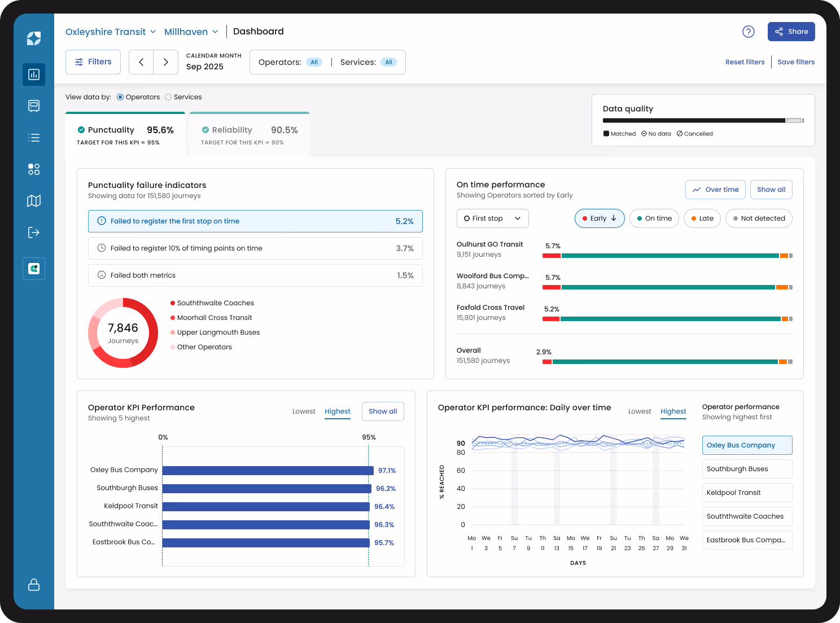
Task: Click the Share button
Action: click(791, 32)
